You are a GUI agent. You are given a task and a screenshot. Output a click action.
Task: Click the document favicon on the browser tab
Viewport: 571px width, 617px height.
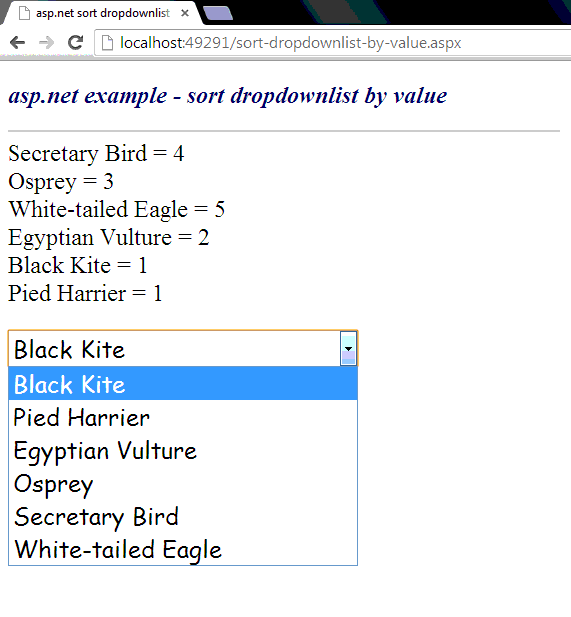24,13
